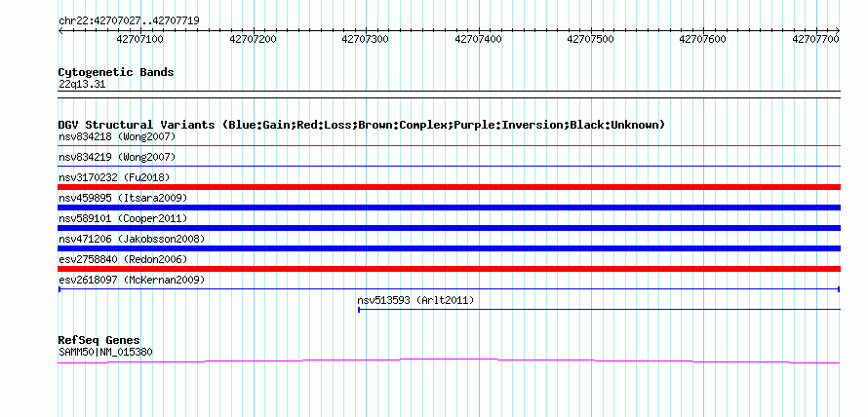Click the Cytogenetic Bands track title
Image resolution: width=868 pixels, height=417 pixels.
(x=116, y=72)
